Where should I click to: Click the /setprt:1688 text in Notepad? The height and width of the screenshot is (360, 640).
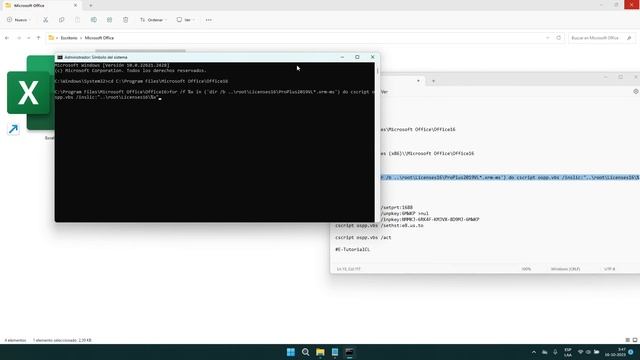click(397, 207)
